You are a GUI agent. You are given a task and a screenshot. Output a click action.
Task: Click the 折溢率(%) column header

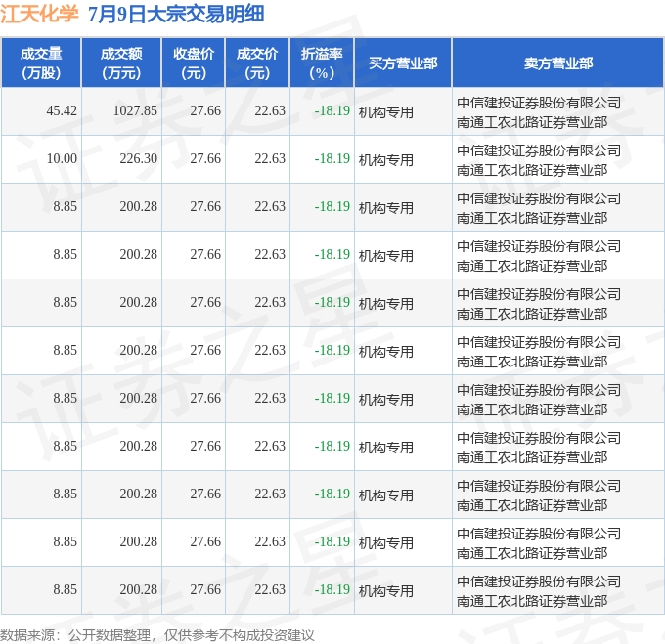tap(322, 64)
